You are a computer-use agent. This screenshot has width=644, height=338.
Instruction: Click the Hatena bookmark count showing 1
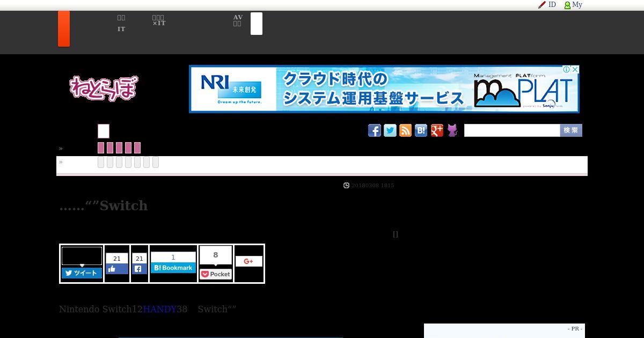pyautogui.click(x=173, y=257)
